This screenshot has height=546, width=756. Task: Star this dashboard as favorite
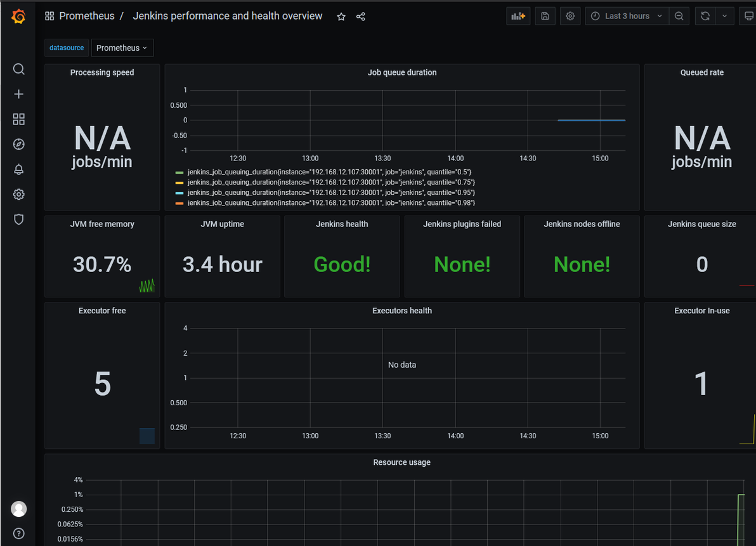point(341,17)
